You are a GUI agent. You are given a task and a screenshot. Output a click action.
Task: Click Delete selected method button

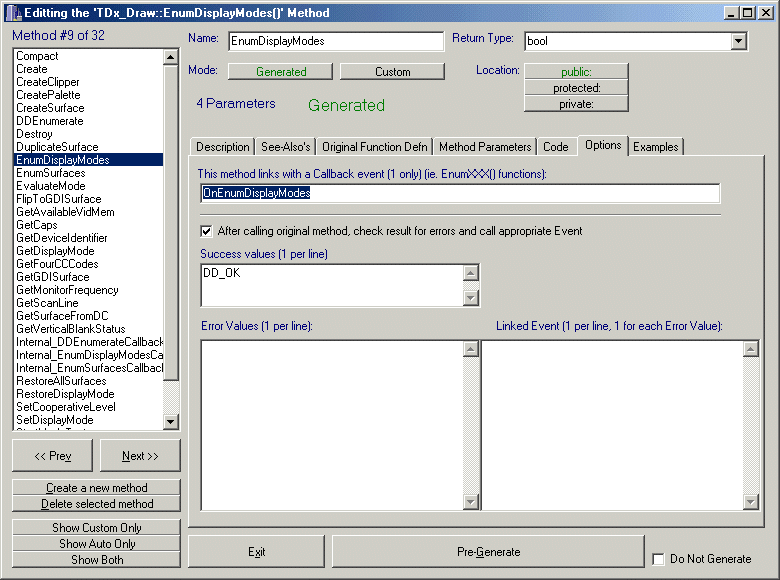(97, 504)
